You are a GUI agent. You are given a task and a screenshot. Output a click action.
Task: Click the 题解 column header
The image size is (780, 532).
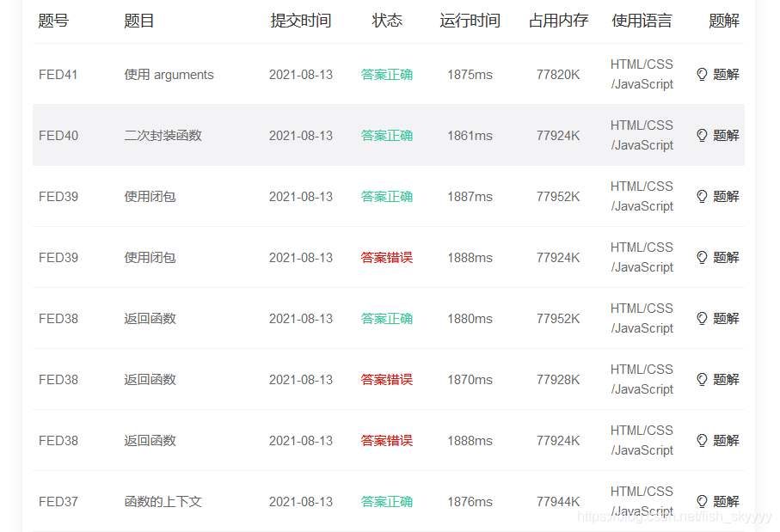pos(724,21)
